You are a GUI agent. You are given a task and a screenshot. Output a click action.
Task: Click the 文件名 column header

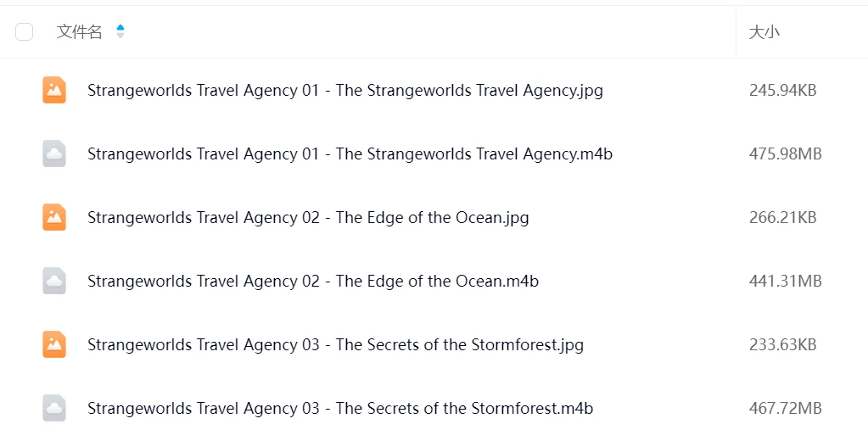pos(79,32)
